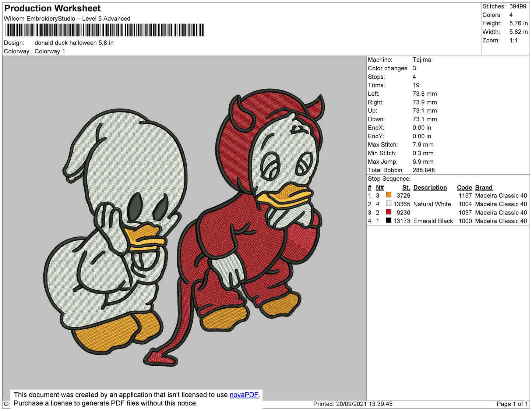Click the 'Code' column header

click(x=464, y=188)
